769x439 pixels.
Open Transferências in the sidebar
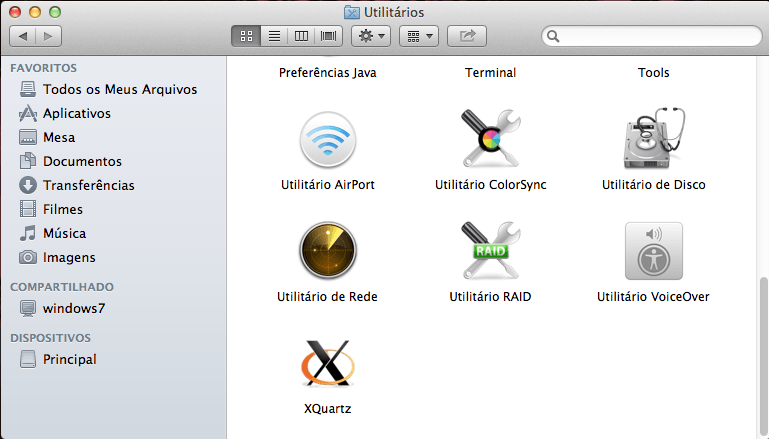(x=88, y=185)
